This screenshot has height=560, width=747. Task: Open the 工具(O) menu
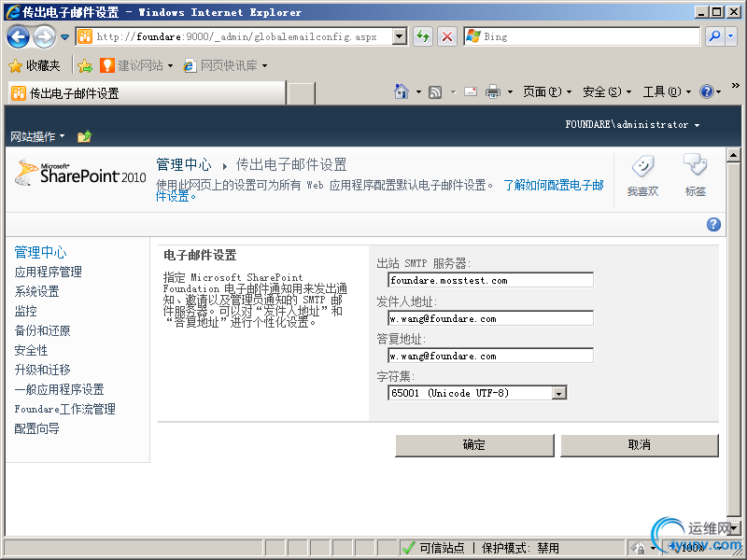click(667, 91)
